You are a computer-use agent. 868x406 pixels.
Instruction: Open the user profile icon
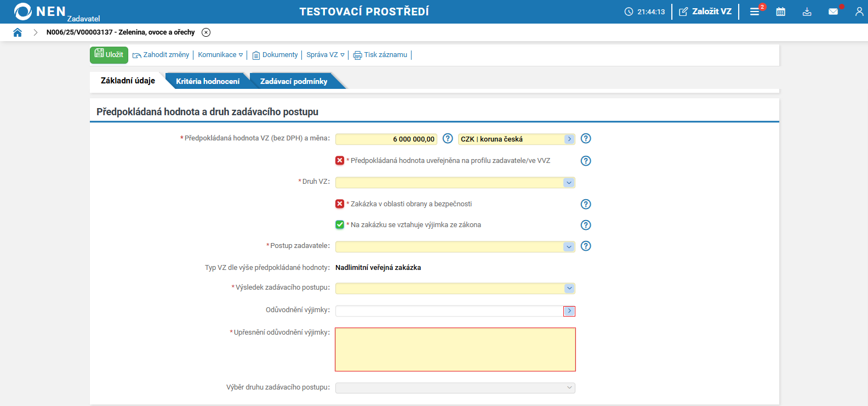pyautogui.click(x=859, y=12)
